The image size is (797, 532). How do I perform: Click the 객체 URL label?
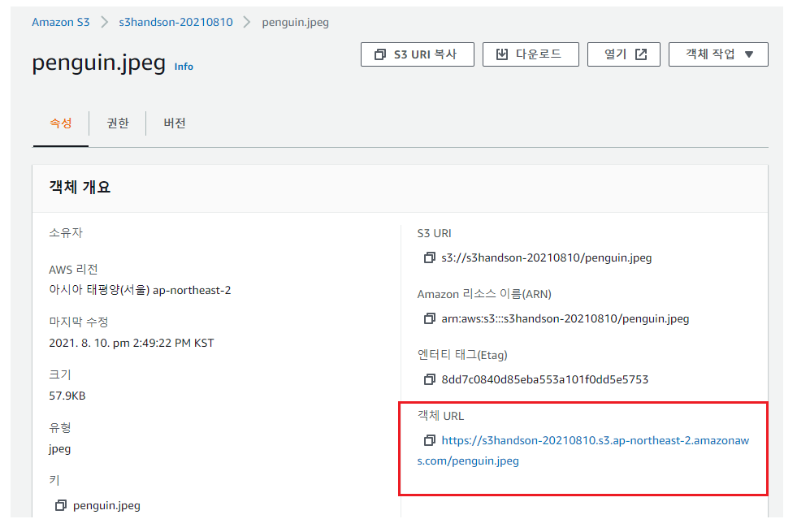point(440,416)
